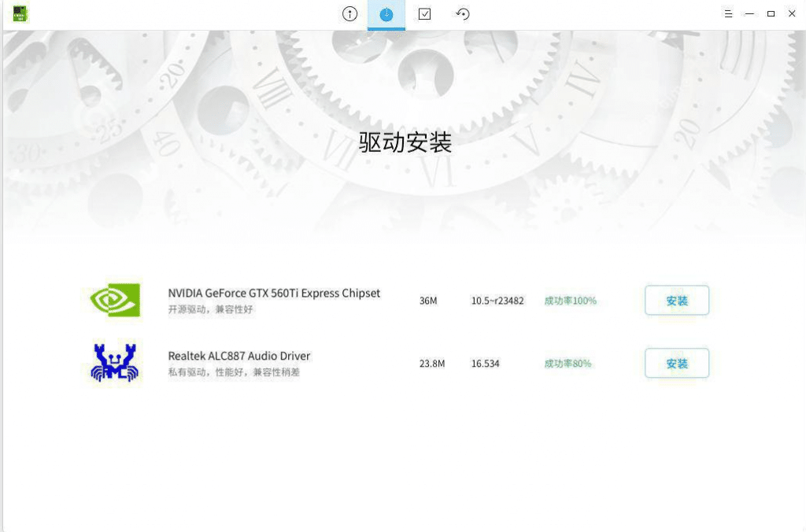Switch to the checkbox detection tab

point(424,14)
